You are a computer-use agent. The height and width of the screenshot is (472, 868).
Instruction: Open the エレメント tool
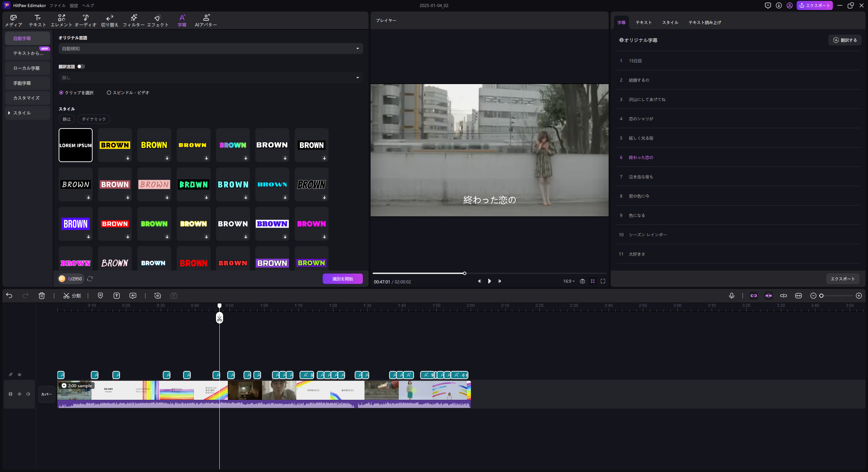pos(61,21)
